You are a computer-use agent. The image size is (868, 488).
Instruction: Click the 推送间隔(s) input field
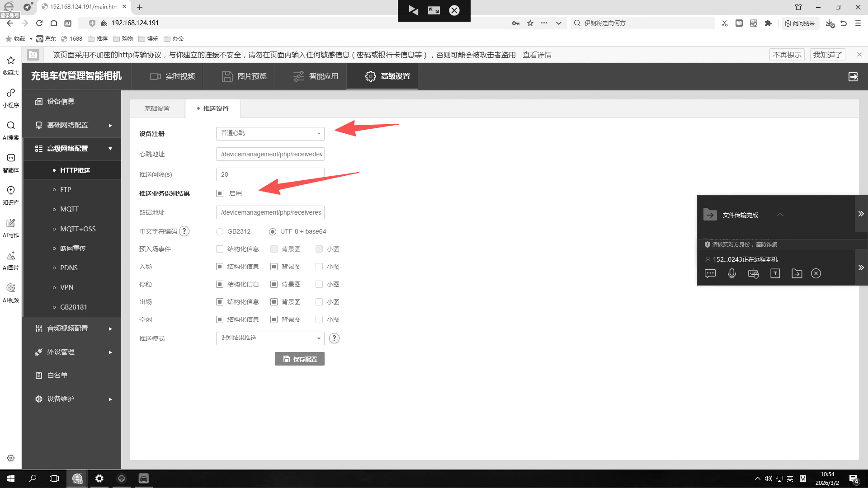[270, 174]
